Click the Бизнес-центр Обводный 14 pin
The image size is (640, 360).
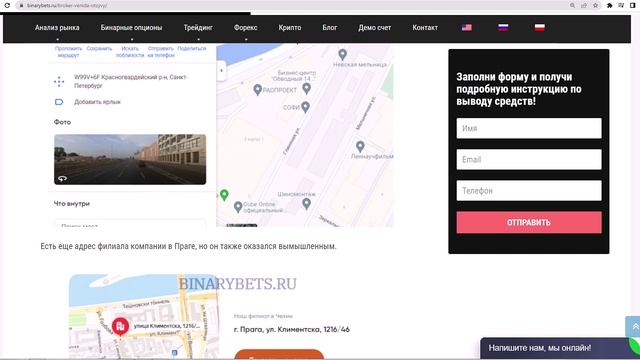pyautogui.click(x=307, y=88)
